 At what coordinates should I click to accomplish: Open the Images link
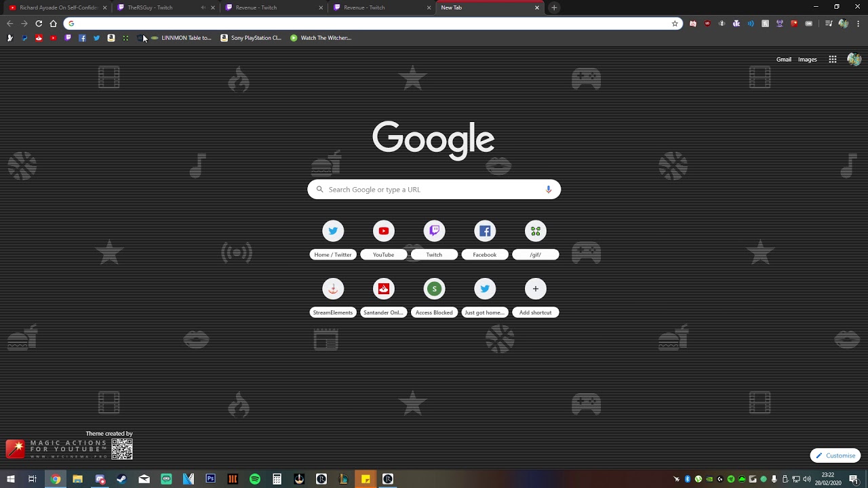(807, 60)
